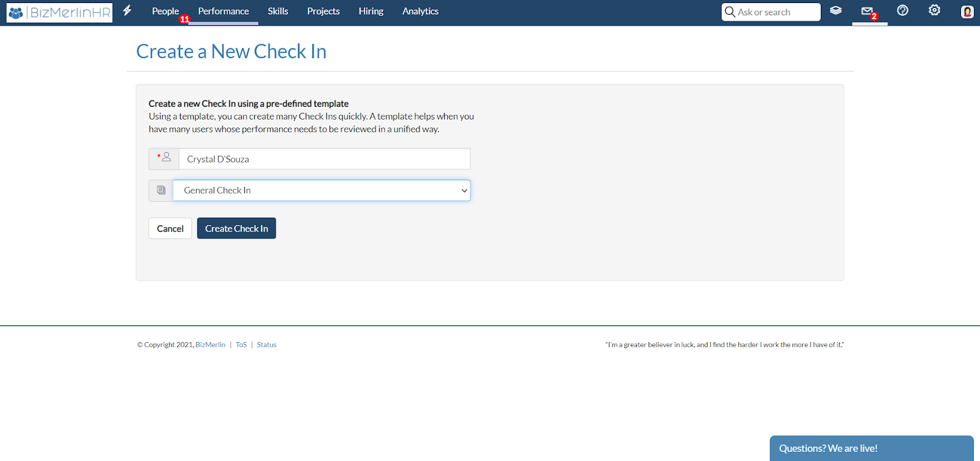The image size is (980, 461).
Task: Click the lightning bolt quick actions icon
Action: (127, 10)
